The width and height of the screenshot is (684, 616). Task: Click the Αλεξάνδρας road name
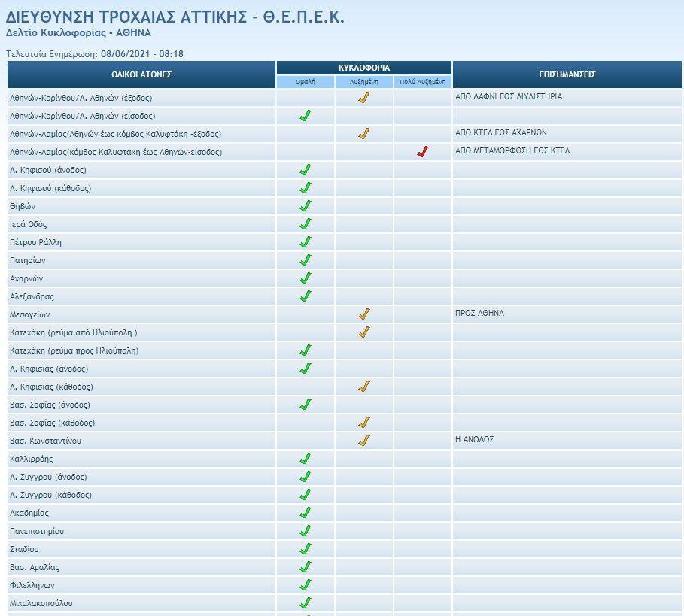(x=32, y=296)
